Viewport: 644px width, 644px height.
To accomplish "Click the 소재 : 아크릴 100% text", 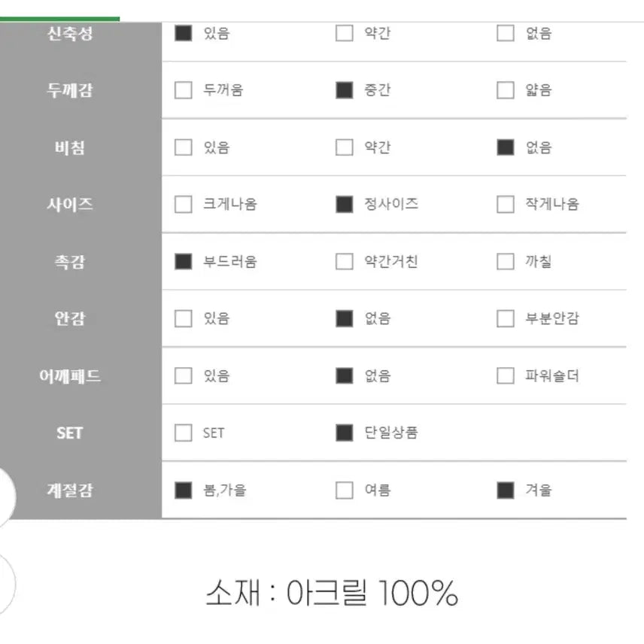I will [x=332, y=594].
